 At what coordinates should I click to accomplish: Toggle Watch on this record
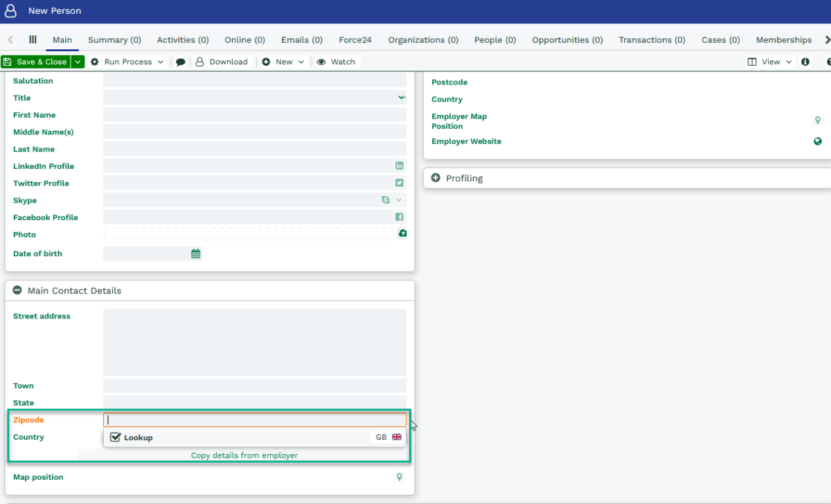click(x=336, y=62)
